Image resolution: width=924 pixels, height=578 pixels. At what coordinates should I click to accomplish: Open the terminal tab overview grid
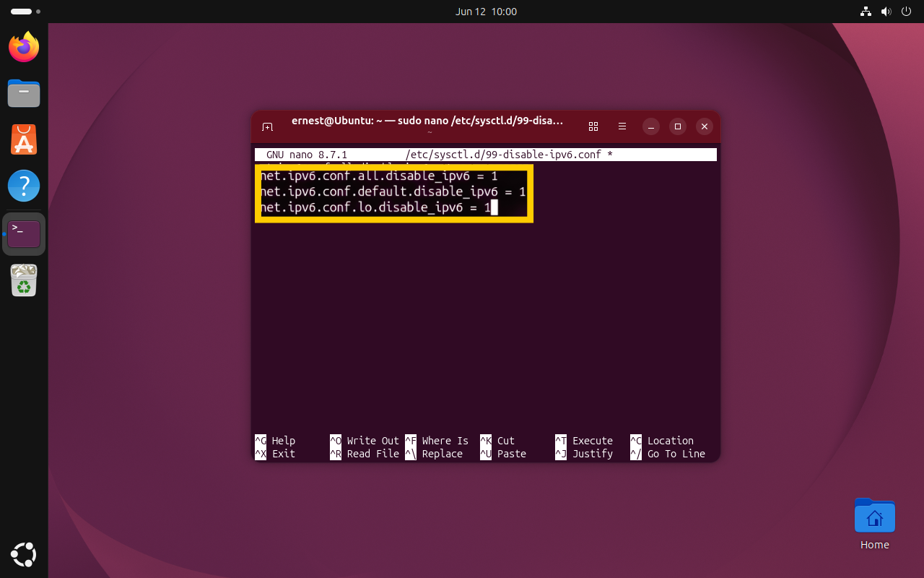click(x=593, y=126)
